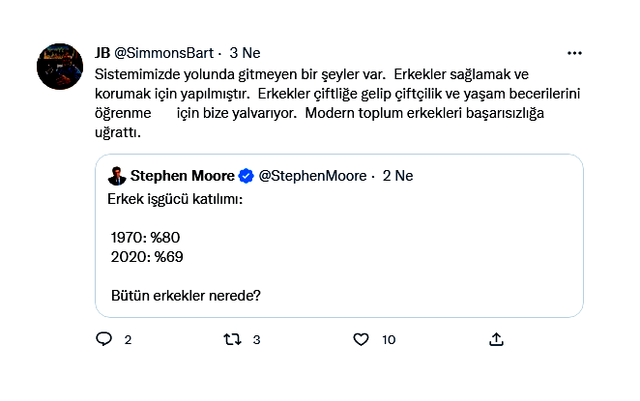Viewport: 640px width, 401px height.
Task: Open the three-dot more options menu
Action: 574,53
